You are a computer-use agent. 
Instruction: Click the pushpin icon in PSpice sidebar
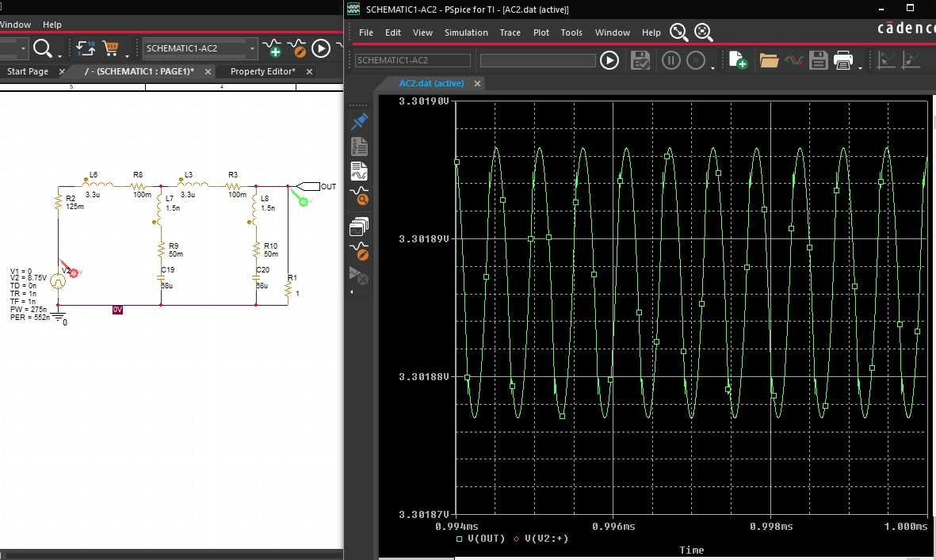click(x=359, y=120)
